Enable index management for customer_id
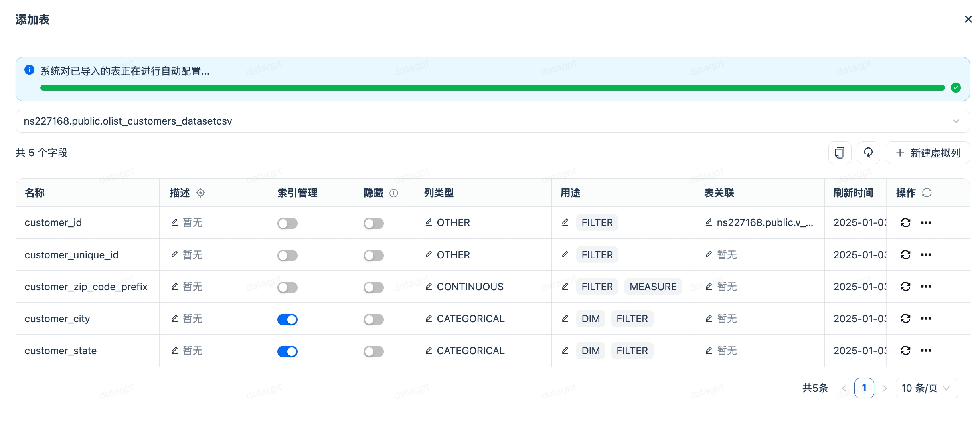Image resolution: width=980 pixels, height=428 pixels. click(x=287, y=223)
